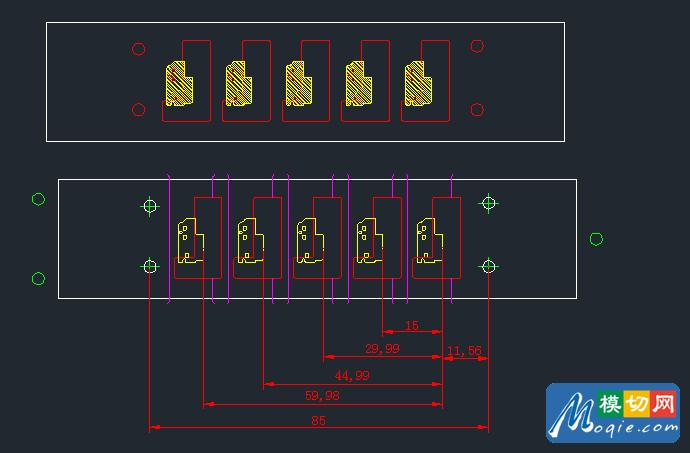Viewport: 690px width, 453px height.
Task: Select the 59,98 dimension label
Action: [321, 396]
